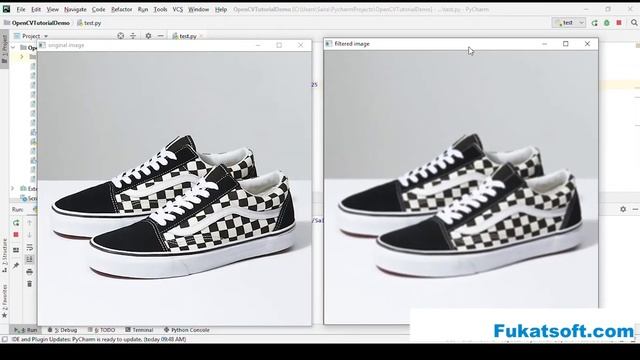Open the File menu
The height and width of the screenshot is (360, 640).
[20, 9]
